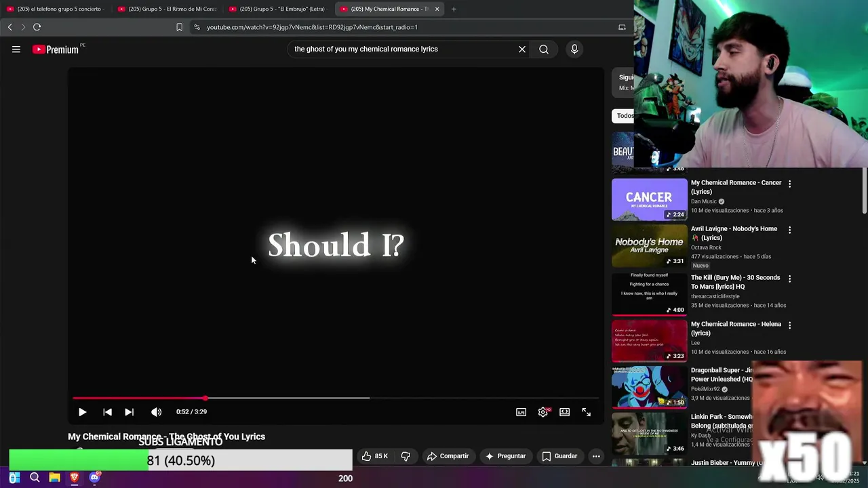868x488 pixels.
Task: Open File Explorer from the taskbar
Action: tap(54, 478)
